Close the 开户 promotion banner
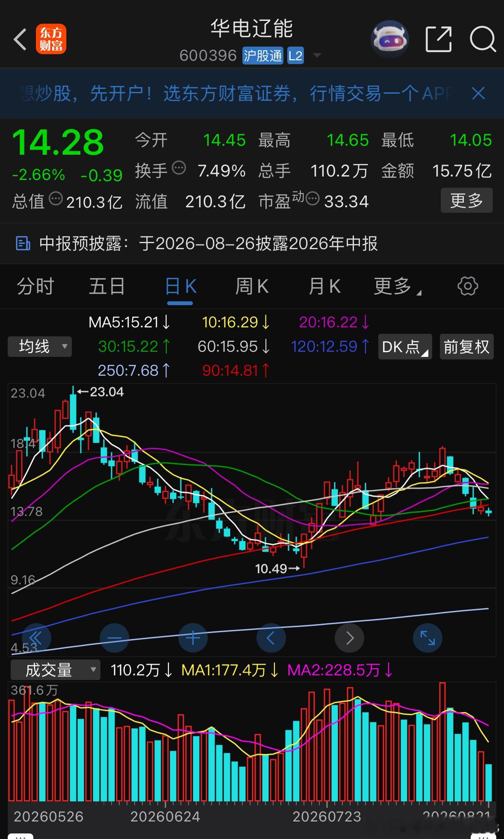 478,93
